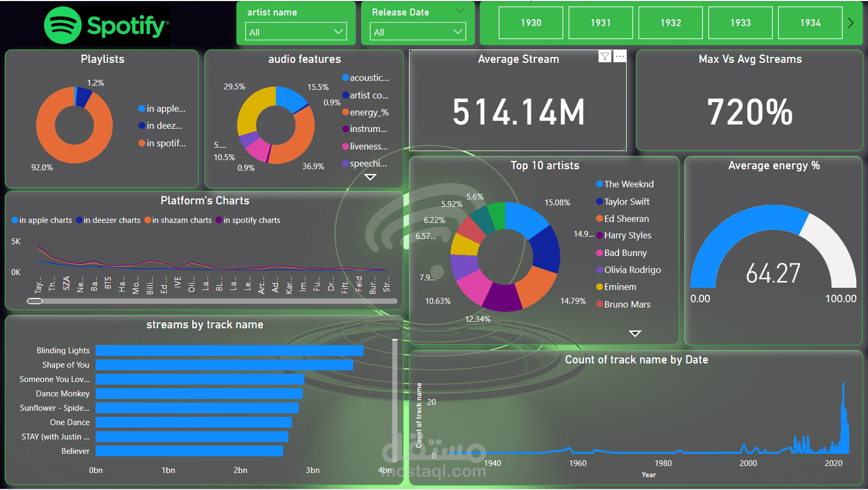Highlight Harry Styles in Top 10 artists legend
Screen dimensions: 868x490
coord(624,235)
